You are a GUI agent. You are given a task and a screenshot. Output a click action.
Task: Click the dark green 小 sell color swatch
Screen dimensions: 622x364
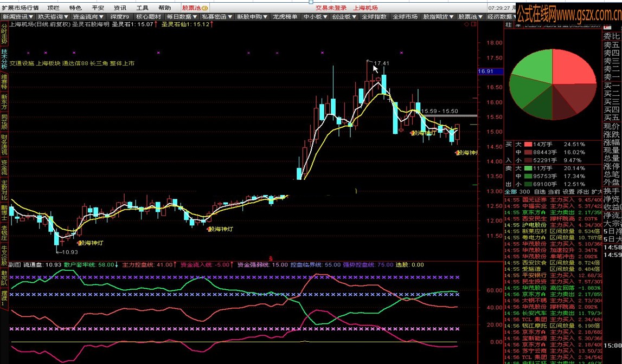click(x=528, y=184)
